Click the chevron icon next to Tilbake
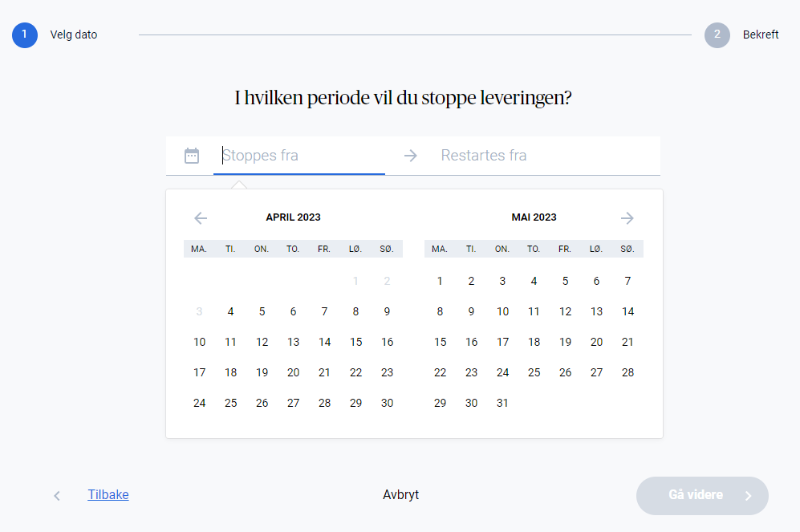 (57, 496)
